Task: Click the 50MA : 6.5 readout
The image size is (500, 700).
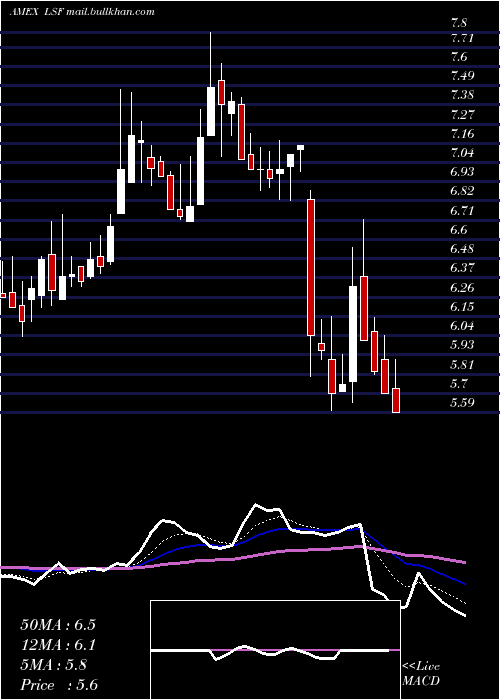Action: pyautogui.click(x=58, y=625)
